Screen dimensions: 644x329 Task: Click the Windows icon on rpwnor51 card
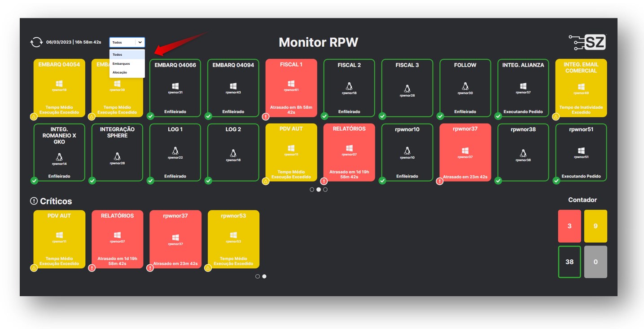581,151
